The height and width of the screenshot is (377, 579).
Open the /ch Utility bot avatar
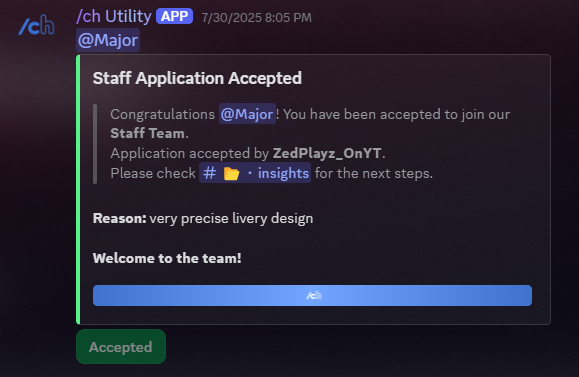click(x=37, y=25)
